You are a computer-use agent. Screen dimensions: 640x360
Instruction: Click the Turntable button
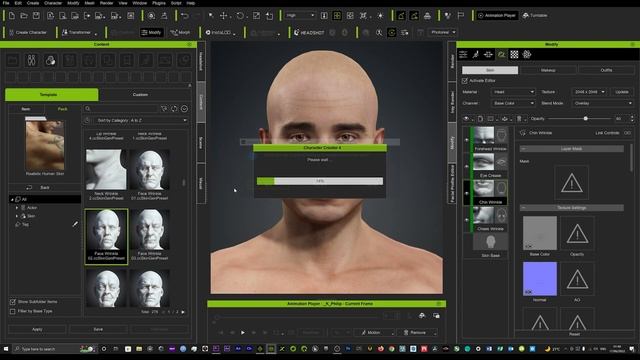tap(535, 16)
